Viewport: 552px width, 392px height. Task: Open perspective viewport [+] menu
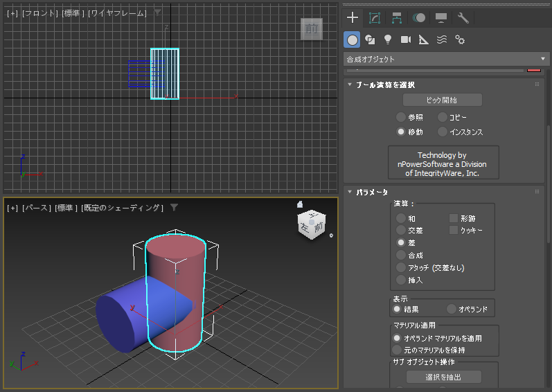pyautogui.click(x=12, y=208)
